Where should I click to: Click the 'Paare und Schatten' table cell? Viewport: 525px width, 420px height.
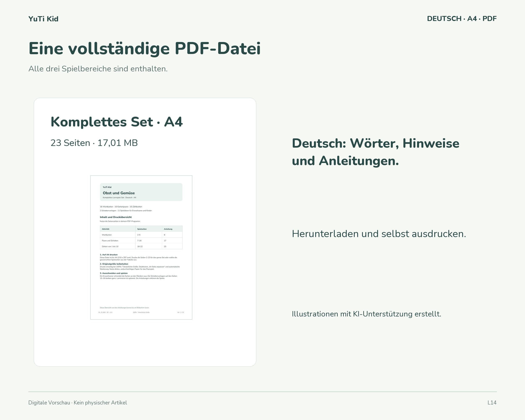[110, 241]
